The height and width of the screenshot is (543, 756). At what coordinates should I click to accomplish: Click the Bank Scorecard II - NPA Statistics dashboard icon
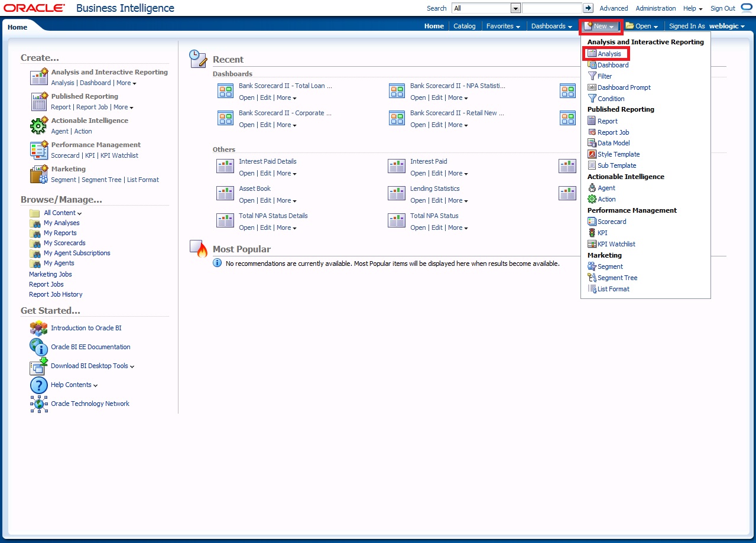click(x=397, y=91)
